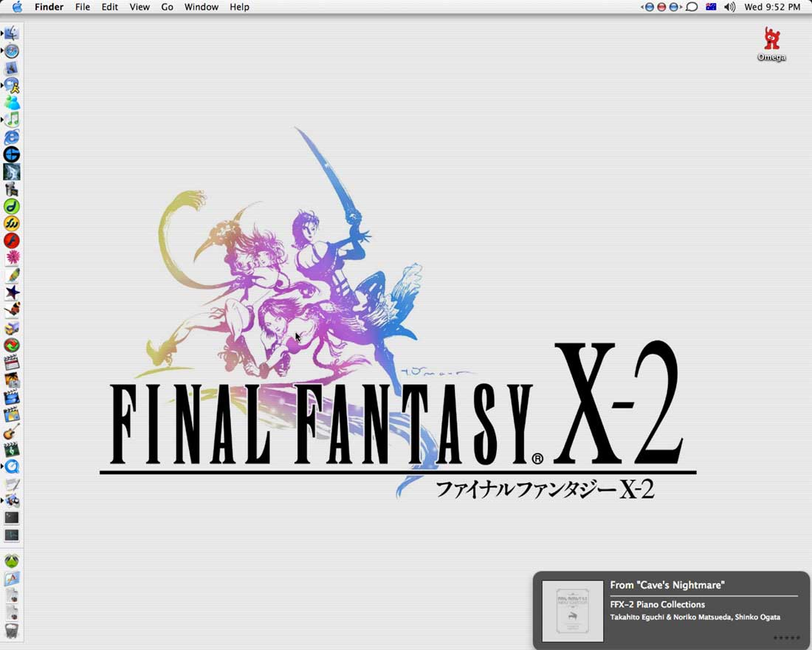812x650 pixels.
Task: Open Finder from the Dock
Action: pos(11,33)
